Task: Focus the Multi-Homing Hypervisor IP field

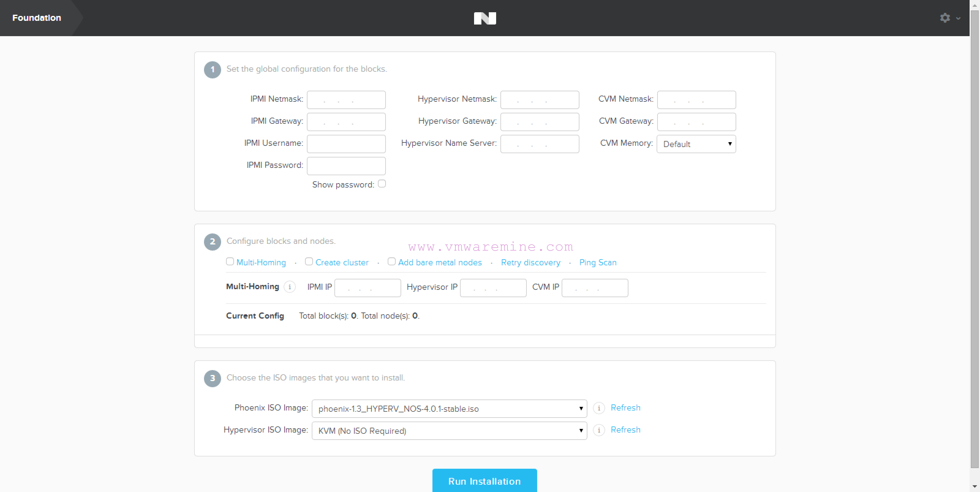Action: click(493, 288)
